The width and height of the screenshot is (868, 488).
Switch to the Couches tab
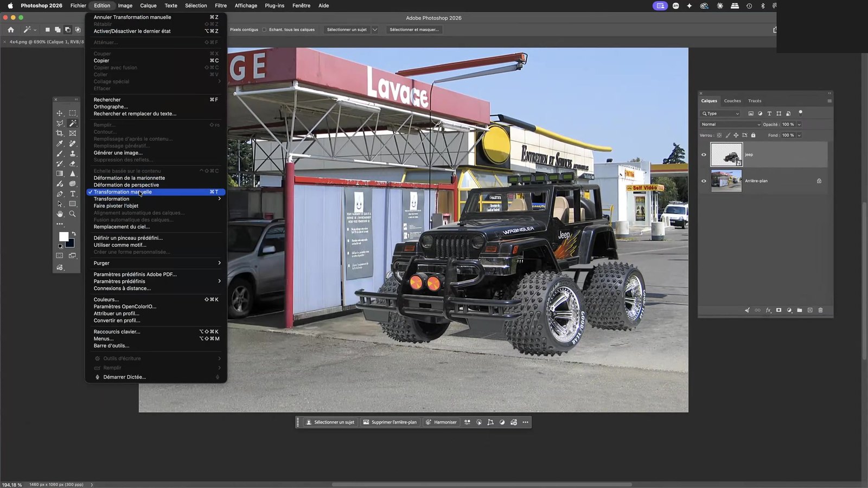coord(732,101)
